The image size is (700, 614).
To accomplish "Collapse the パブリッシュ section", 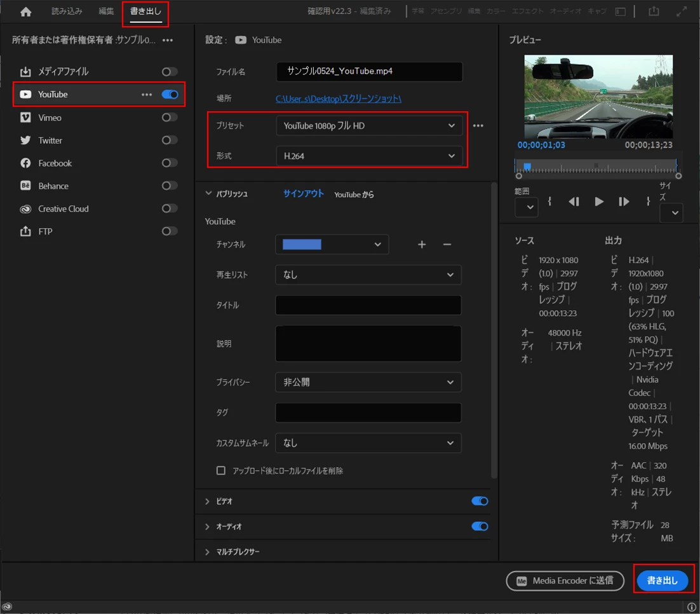I will (208, 193).
